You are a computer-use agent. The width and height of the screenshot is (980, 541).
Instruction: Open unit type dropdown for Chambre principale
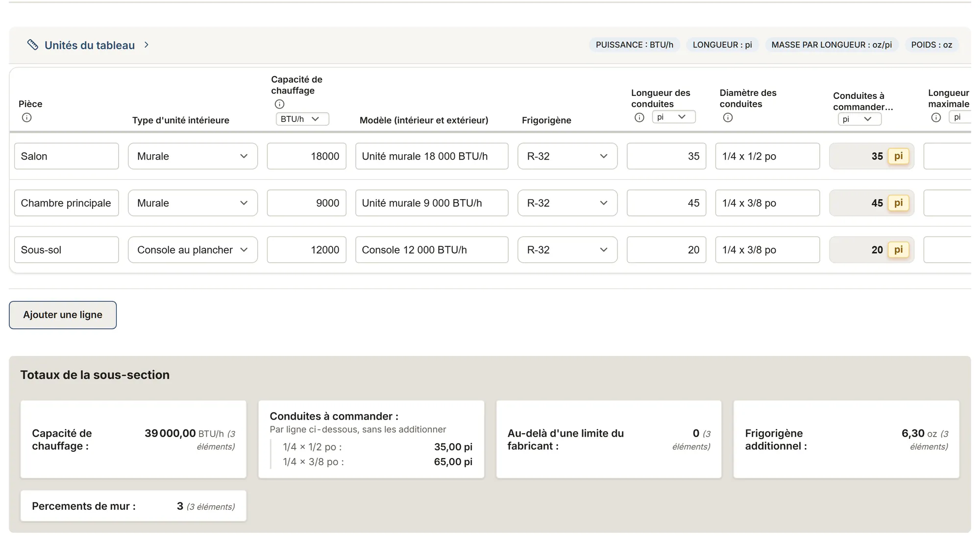[x=193, y=203]
